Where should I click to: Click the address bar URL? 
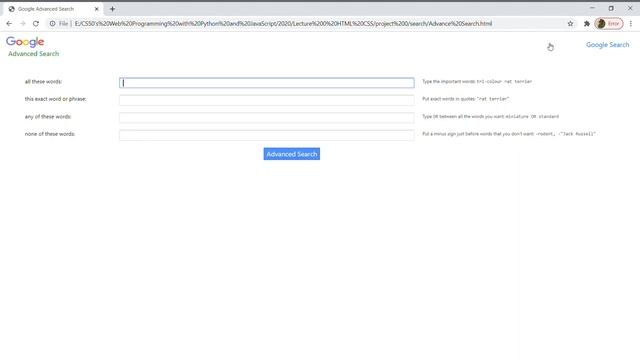283,24
